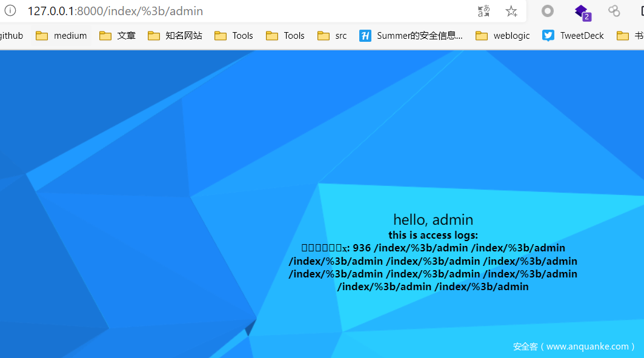Expand the 文章 bookmarks folder

(x=118, y=36)
